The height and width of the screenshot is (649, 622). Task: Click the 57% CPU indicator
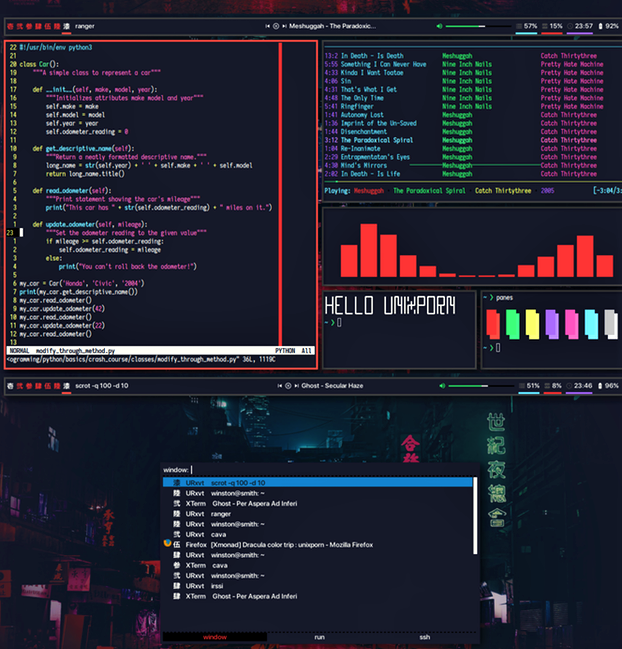click(x=527, y=26)
